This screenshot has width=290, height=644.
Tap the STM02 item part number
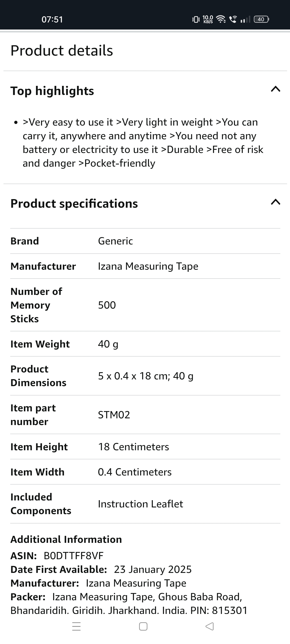click(114, 415)
